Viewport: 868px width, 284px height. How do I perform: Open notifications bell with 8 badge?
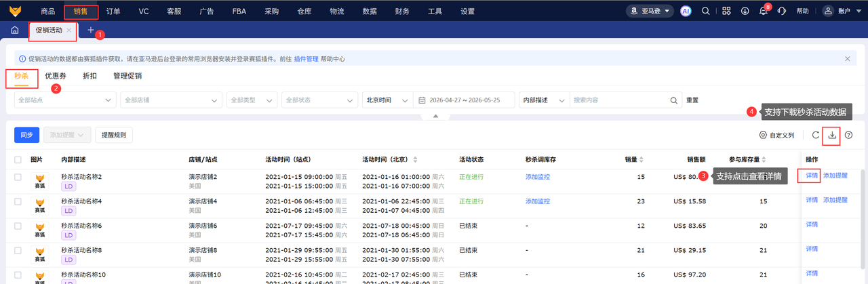click(x=763, y=11)
